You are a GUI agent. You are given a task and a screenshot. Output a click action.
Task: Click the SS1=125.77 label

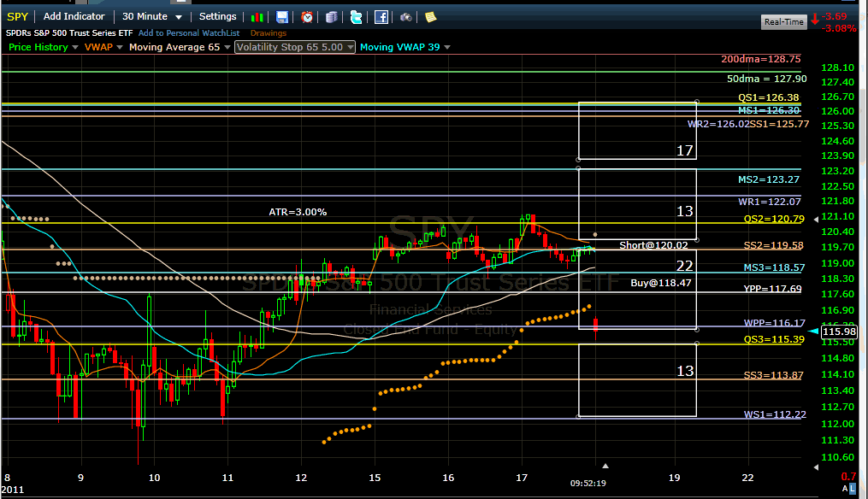(x=779, y=124)
